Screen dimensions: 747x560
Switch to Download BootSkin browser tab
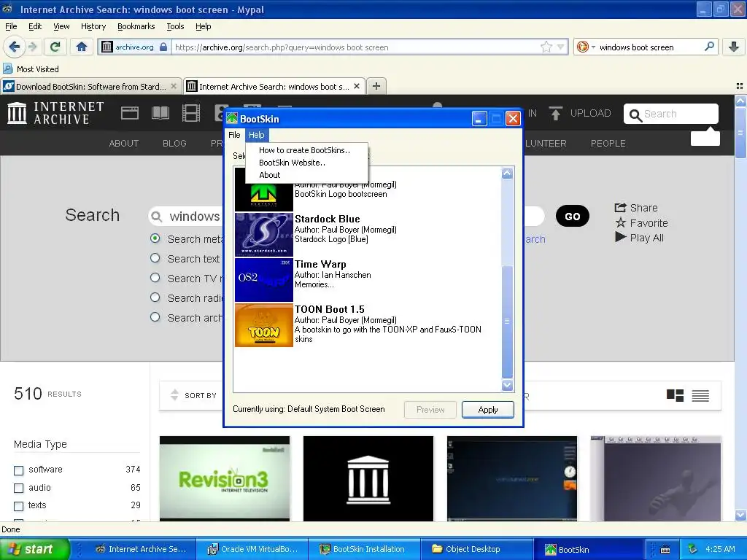point(90,86)
